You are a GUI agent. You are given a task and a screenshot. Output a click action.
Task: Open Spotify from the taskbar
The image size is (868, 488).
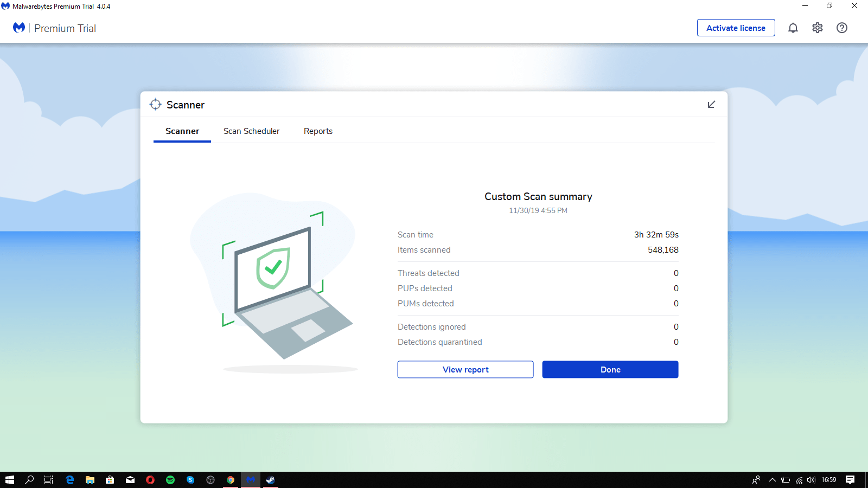pos(170,480)
